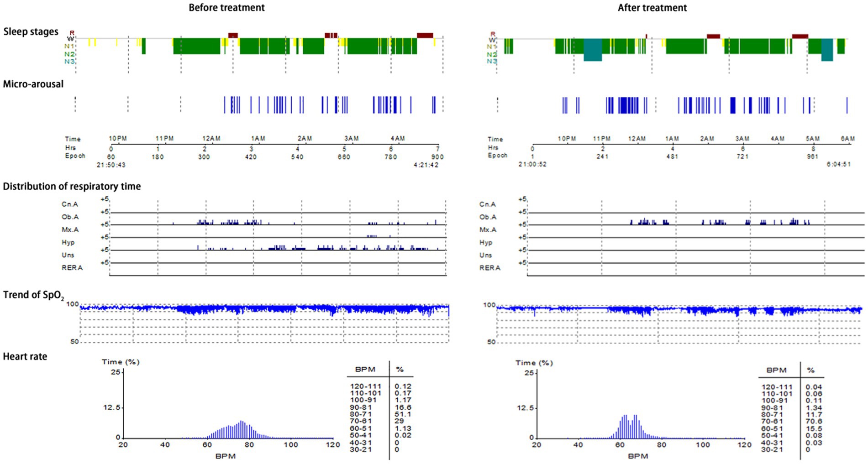This screenshot has width=868, height=464.
Task: Click Hyp label in After treatment panel
Action: point(486,243)
